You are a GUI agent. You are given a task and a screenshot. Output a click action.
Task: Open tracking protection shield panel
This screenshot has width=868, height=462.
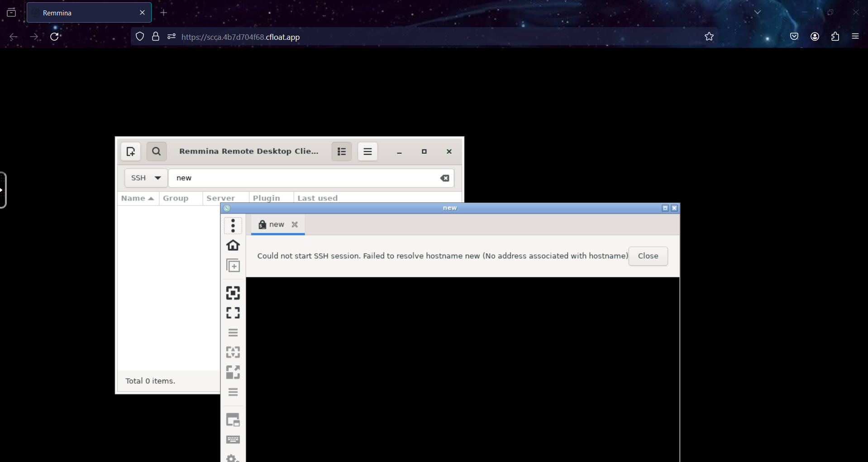140,37
